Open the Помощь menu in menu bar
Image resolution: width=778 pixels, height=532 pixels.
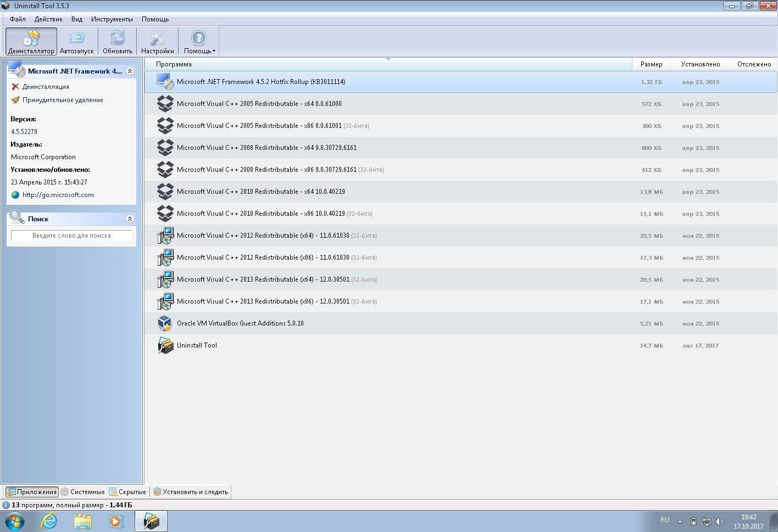point(155,19)
